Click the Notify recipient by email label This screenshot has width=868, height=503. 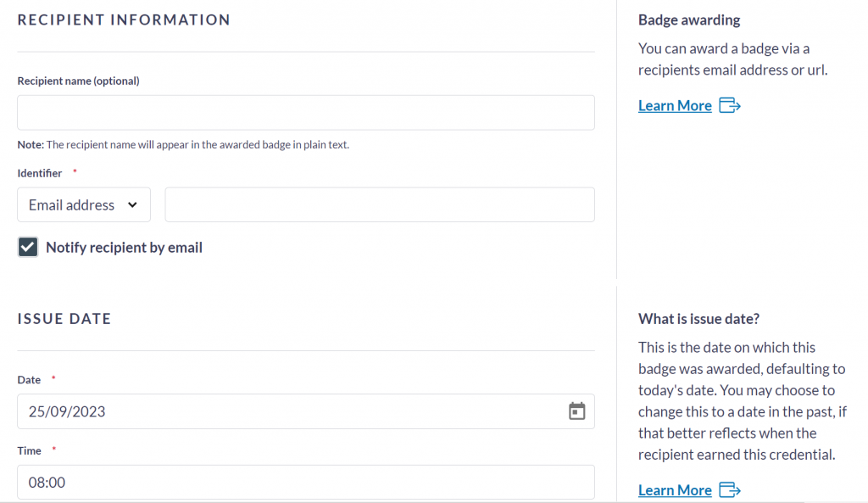[124, 247]
